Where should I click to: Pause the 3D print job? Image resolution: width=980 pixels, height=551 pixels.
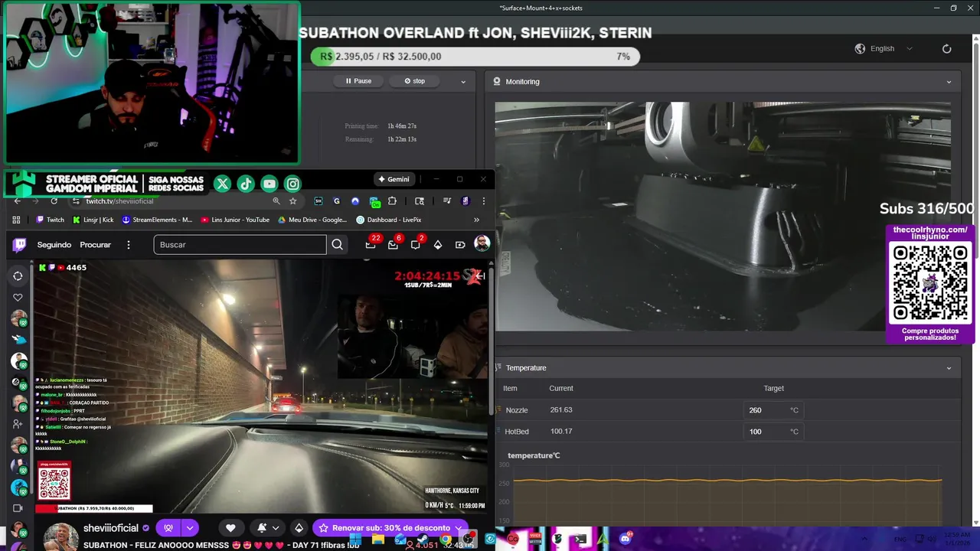click(358, 81)
